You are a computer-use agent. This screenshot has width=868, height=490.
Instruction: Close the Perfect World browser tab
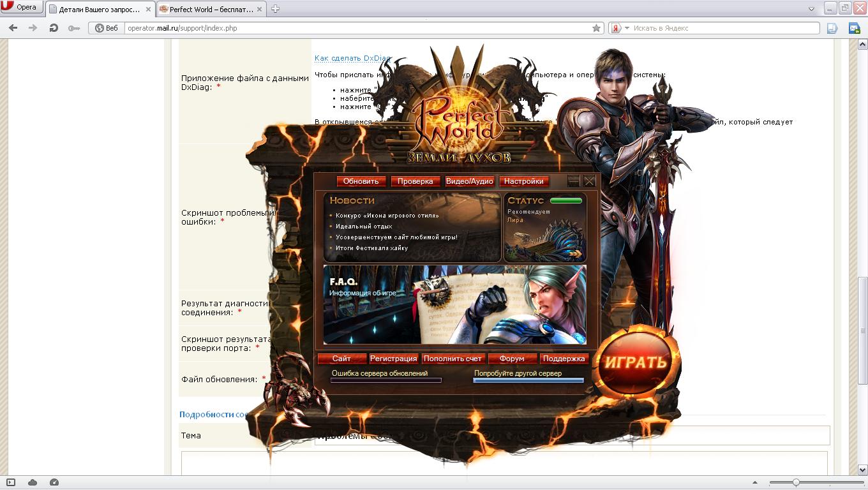tap(260, 9)
